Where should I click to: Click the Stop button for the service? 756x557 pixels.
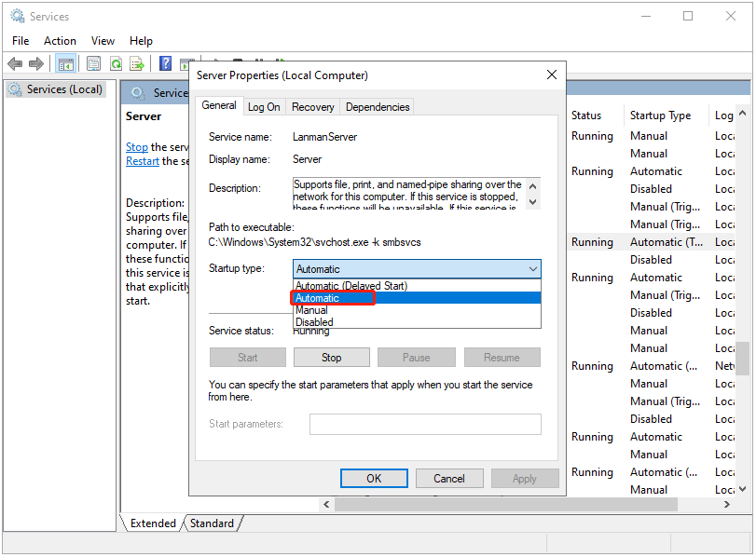point(332,357)
